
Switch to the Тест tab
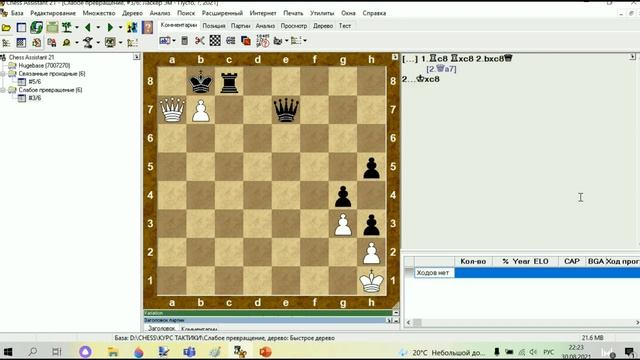344,26
